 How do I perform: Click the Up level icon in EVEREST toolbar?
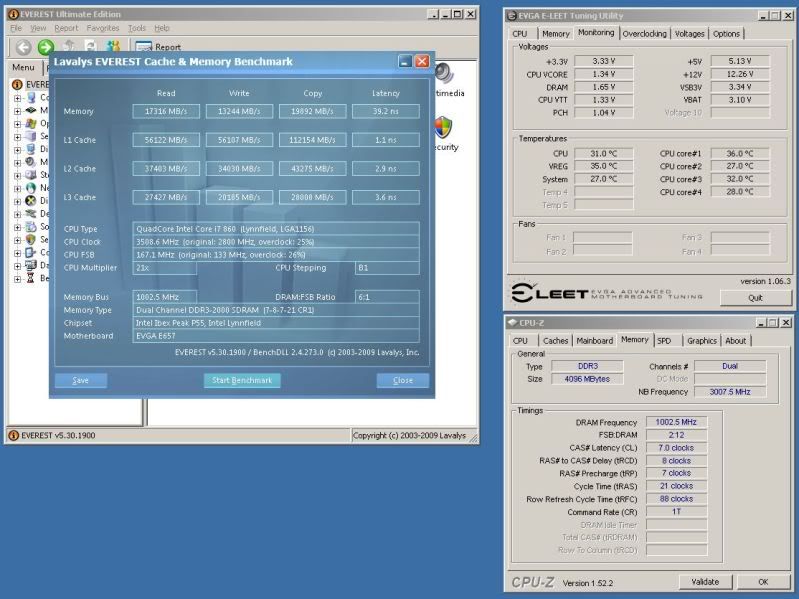point(69,46)
